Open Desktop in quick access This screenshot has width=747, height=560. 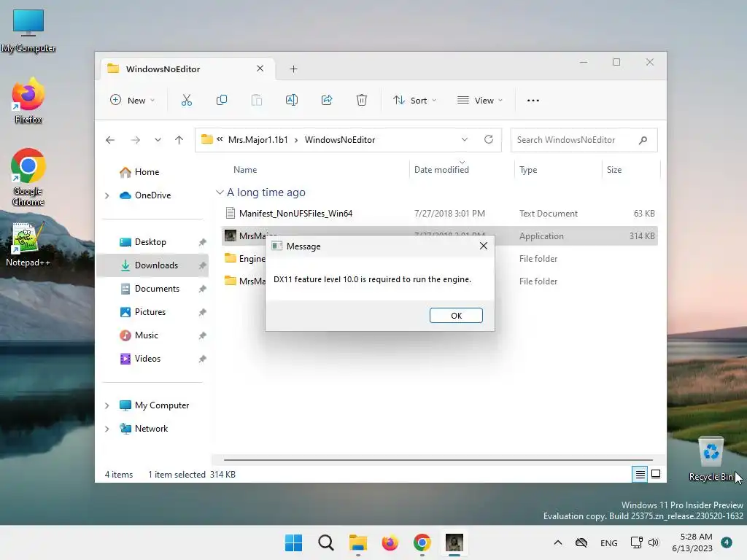pos(150,242)
